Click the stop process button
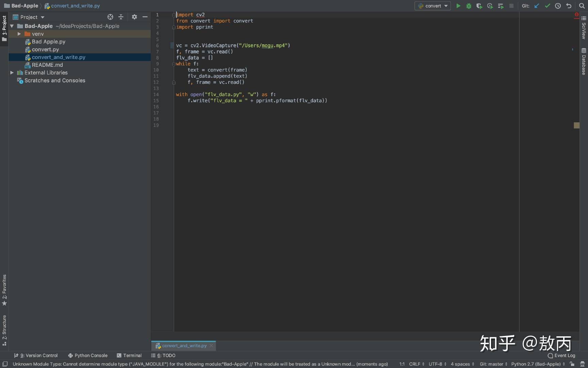The height and width of the screenshot is (368, 588). click(x=511, y=6)
